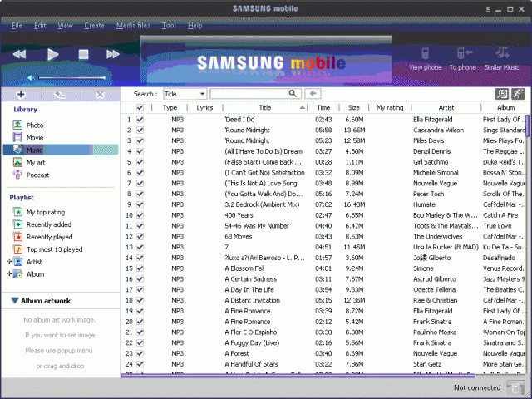
Task: Select song '54-46 Was My Number'
Action: [257, 226]
